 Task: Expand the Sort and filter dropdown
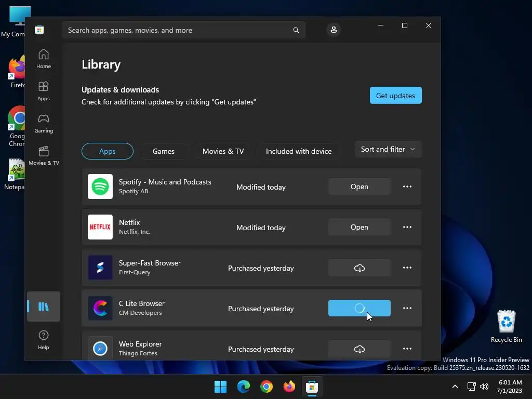coord(388,149)
